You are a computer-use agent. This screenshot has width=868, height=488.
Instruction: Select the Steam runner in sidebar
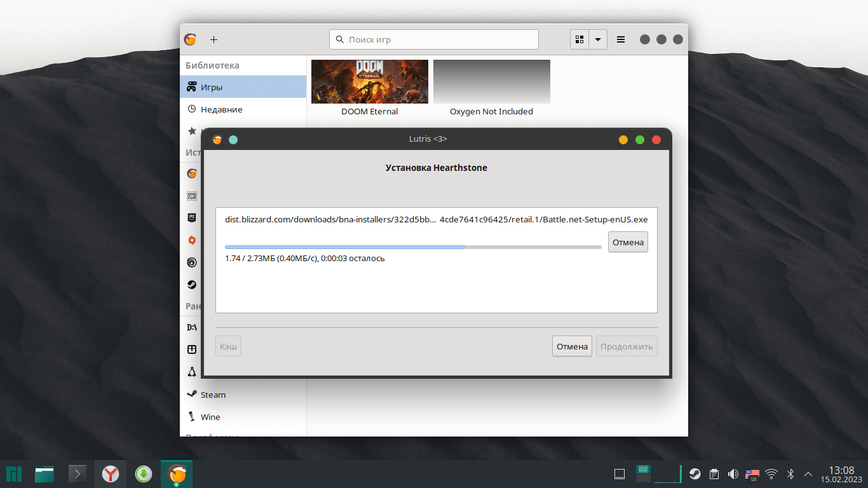[x=243, y=395]
